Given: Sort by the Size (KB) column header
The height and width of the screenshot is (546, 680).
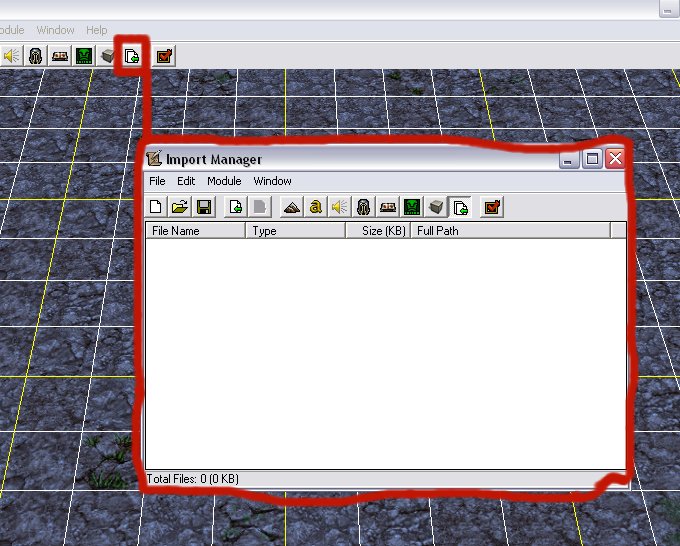Looking at the screenshot, I should coord(378,231).
